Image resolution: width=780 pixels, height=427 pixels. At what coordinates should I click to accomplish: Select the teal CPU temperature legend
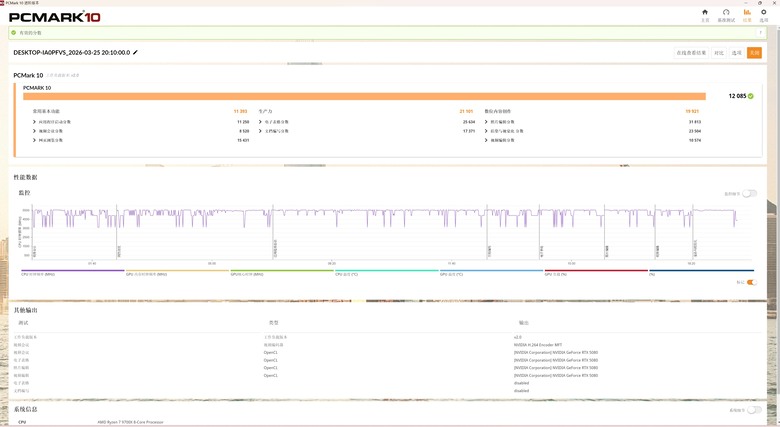click(387, 272)
